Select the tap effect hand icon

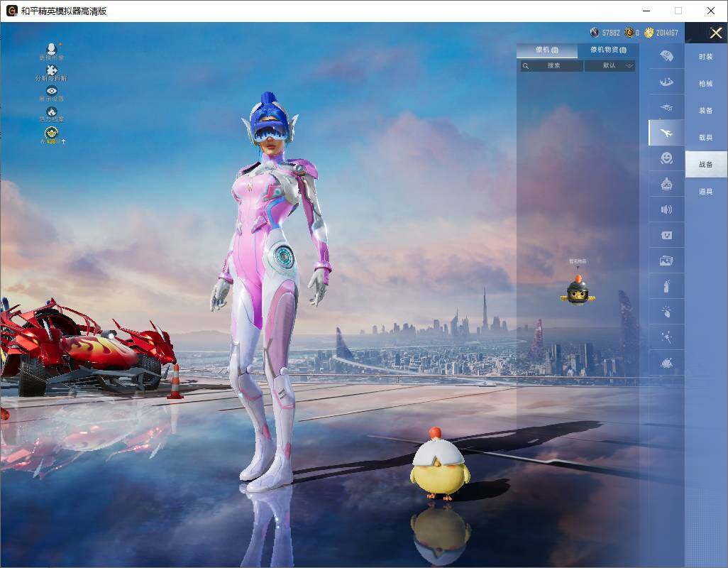(x=667, y=312)
